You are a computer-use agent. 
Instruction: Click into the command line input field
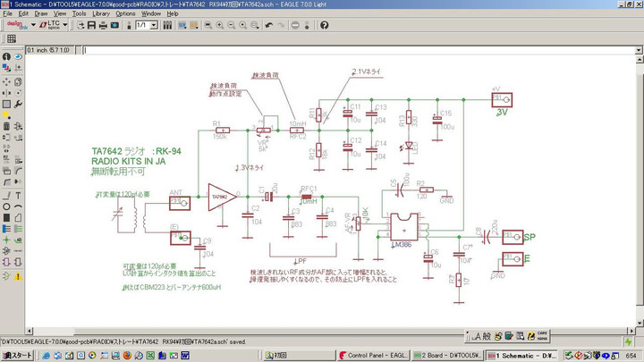pyautogui.click(x=358, y=49)
